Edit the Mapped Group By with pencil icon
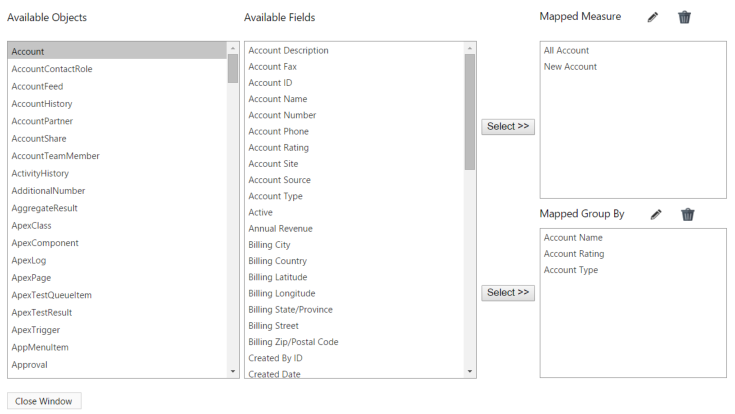This screenshot has height=414, width=735. click(x=656, y=214)
